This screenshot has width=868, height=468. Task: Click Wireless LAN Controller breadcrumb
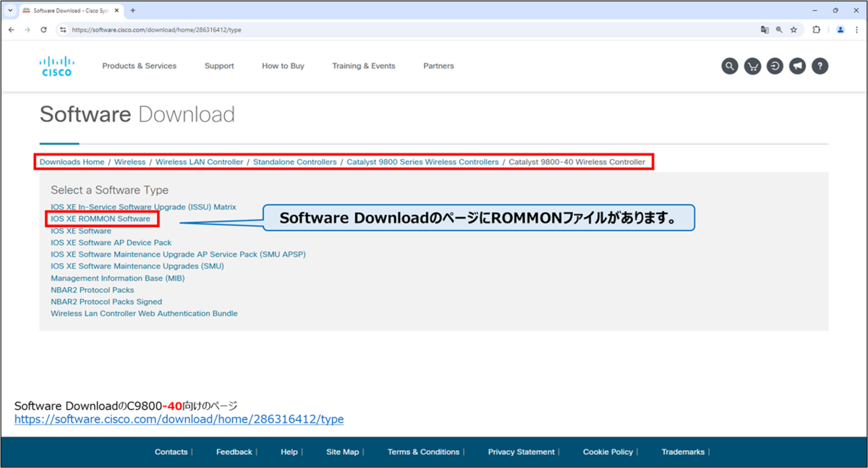coord(199,162)
